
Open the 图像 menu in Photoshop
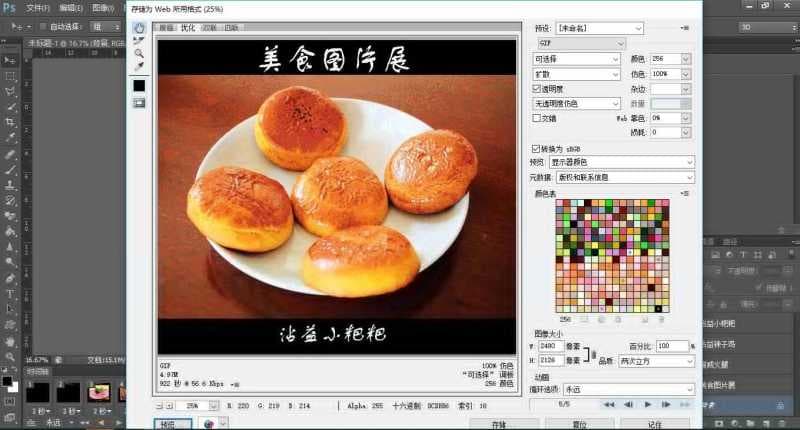pos(103,8)
